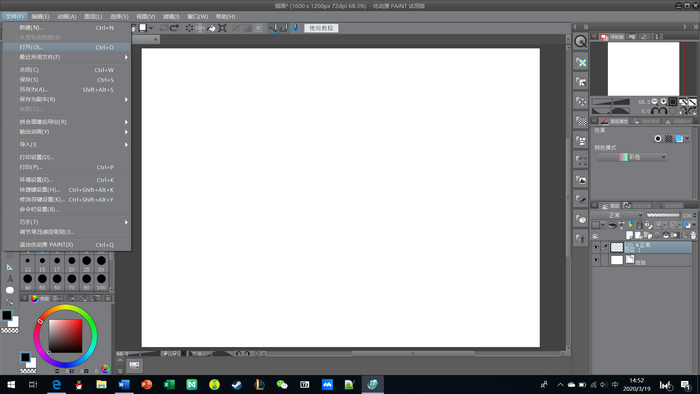Viewport: 700px width, 394px height.
Task: Open the quick access magnifier icon
Action: [580, 41]
